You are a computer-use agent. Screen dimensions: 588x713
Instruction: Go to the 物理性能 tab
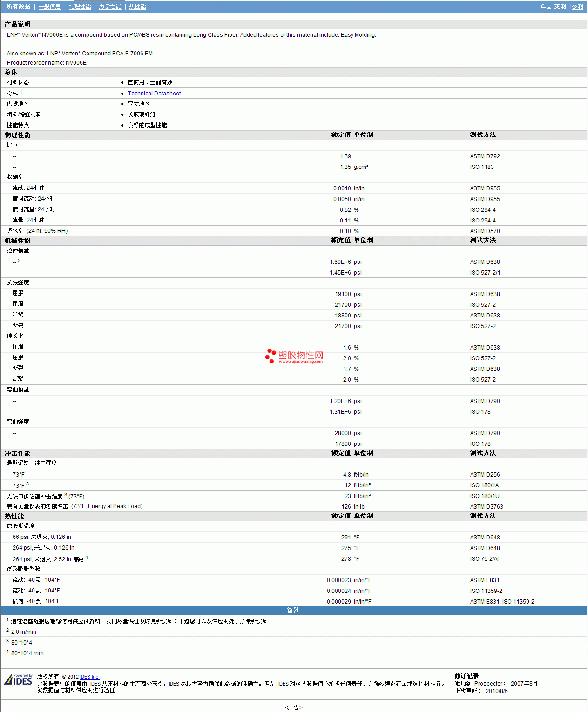80,7
